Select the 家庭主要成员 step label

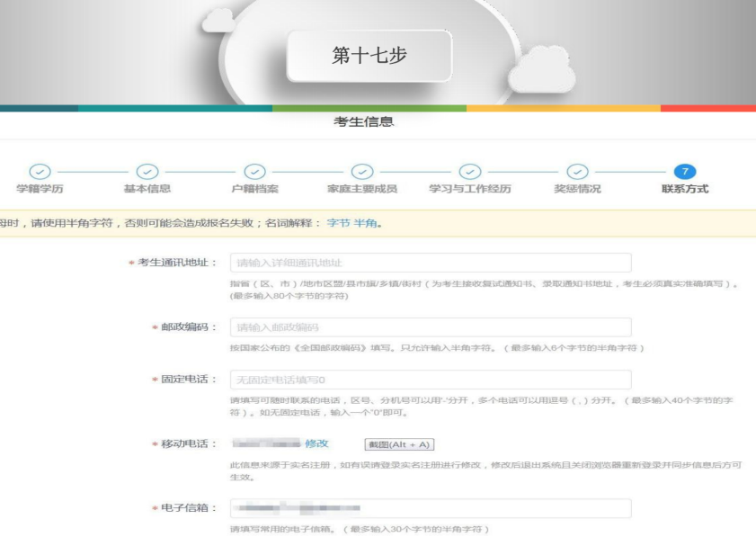click(x=362, y=189)
